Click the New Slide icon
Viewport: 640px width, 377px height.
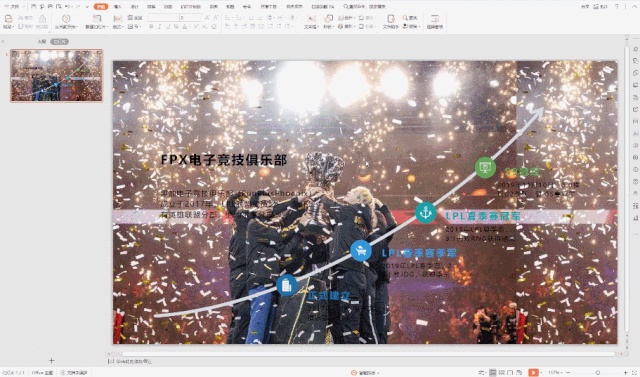point(97,19)
